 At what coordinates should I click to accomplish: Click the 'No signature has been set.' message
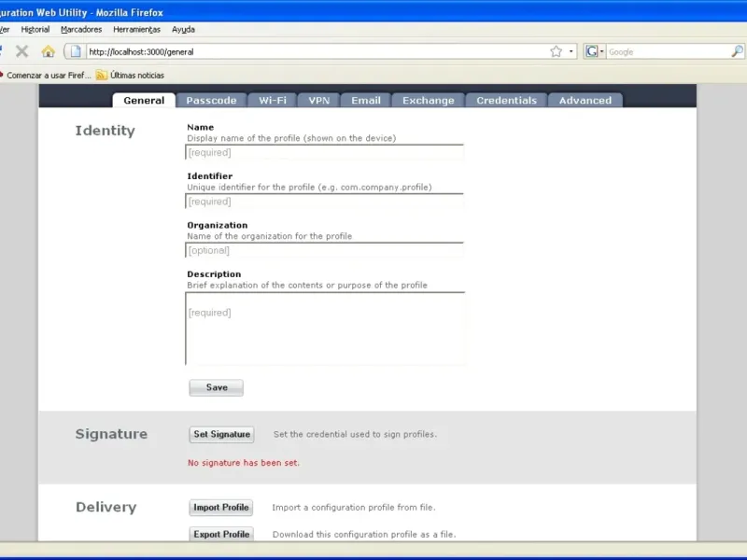click(244, 463)
